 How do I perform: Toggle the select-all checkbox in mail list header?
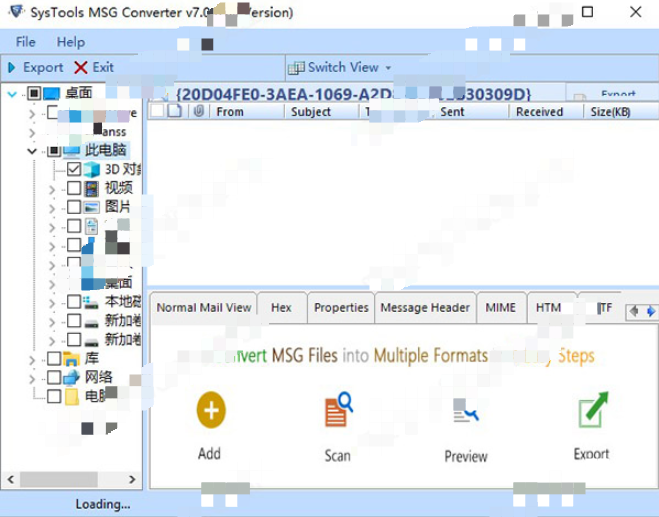click(x=157, y=111)
